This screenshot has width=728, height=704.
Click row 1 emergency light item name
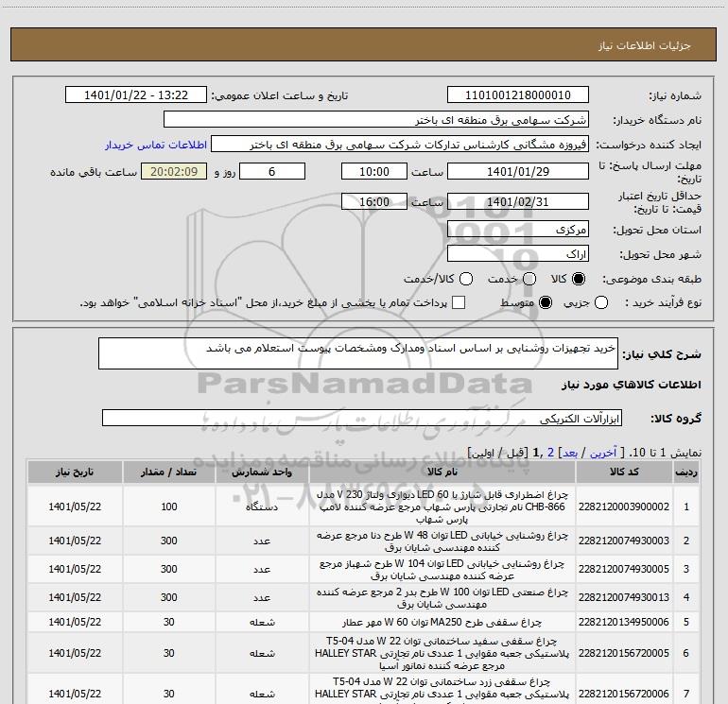pos(442,507)
